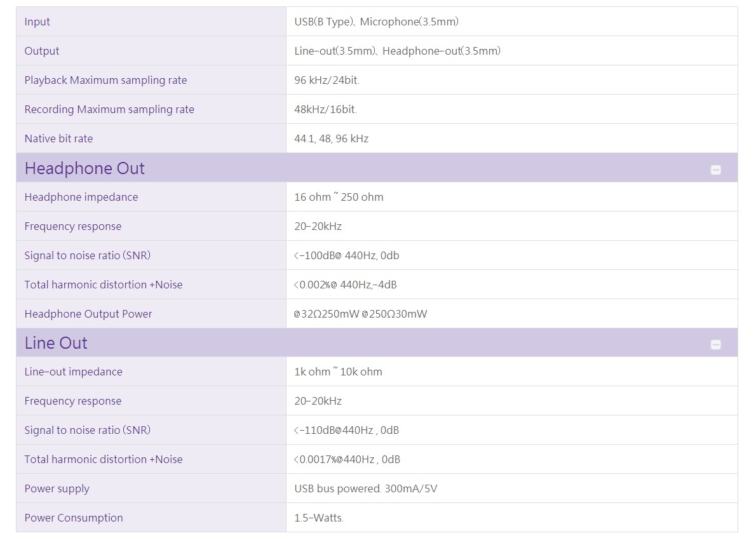
Task: Collapse the Line Out section minus icon
Action: click(715, 344)
